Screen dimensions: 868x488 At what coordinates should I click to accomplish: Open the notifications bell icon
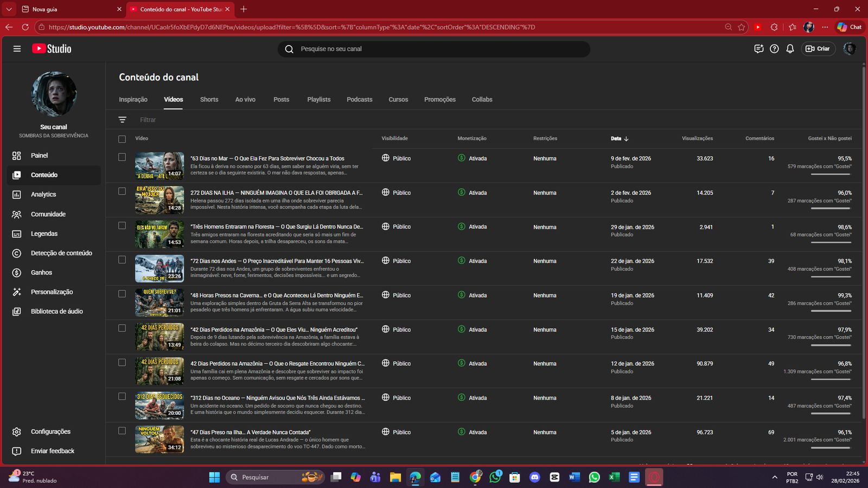790,49
